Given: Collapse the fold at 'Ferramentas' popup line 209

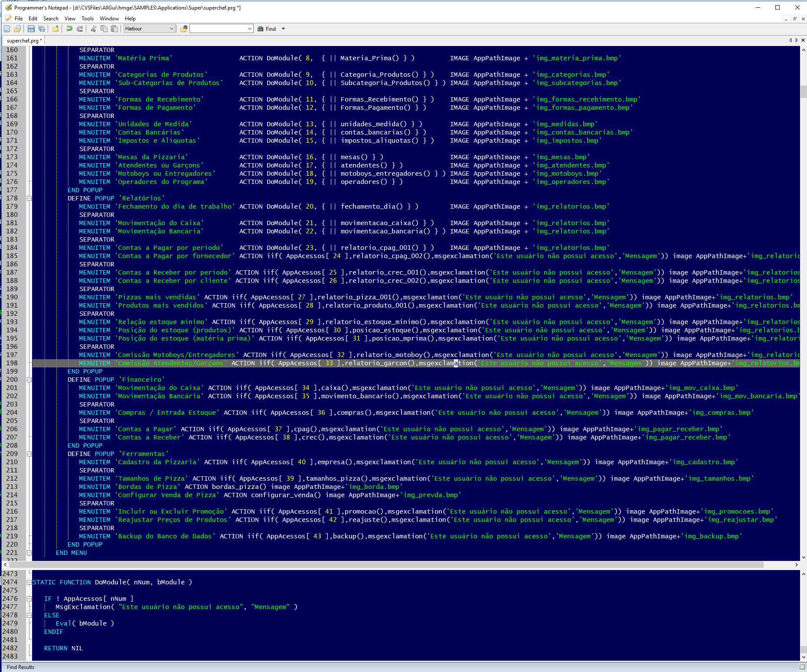Looking at the screenshot, I should click(29, 454).
